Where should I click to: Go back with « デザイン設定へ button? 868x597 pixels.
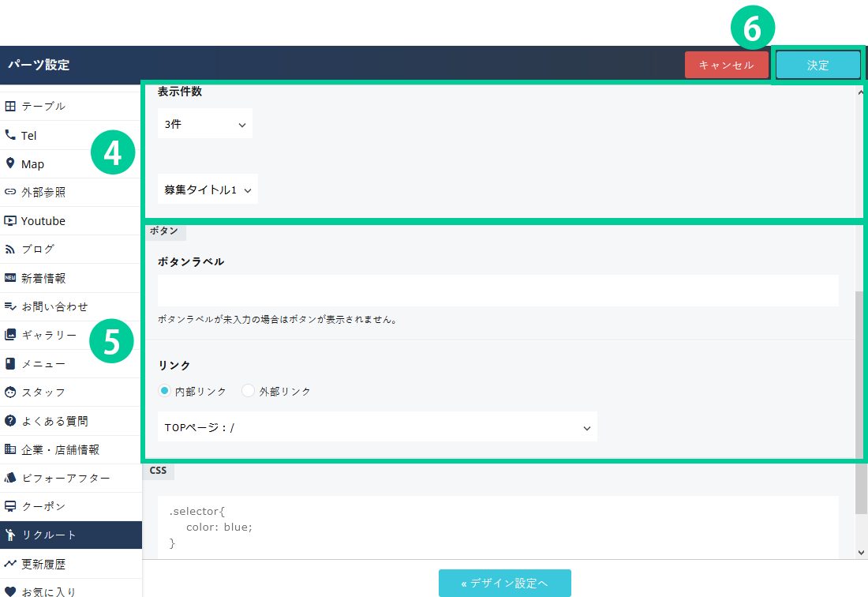(504, 583)
